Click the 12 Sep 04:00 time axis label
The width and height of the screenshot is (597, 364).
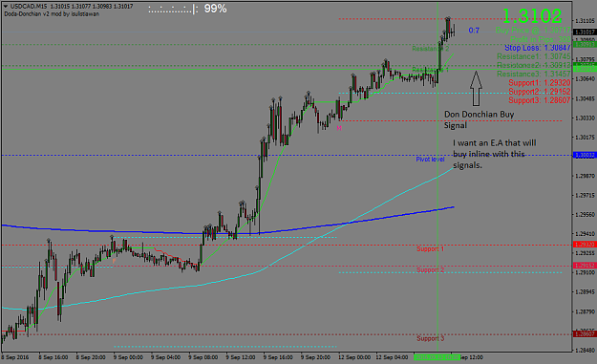pyautogui.click(x=392, y=357)
